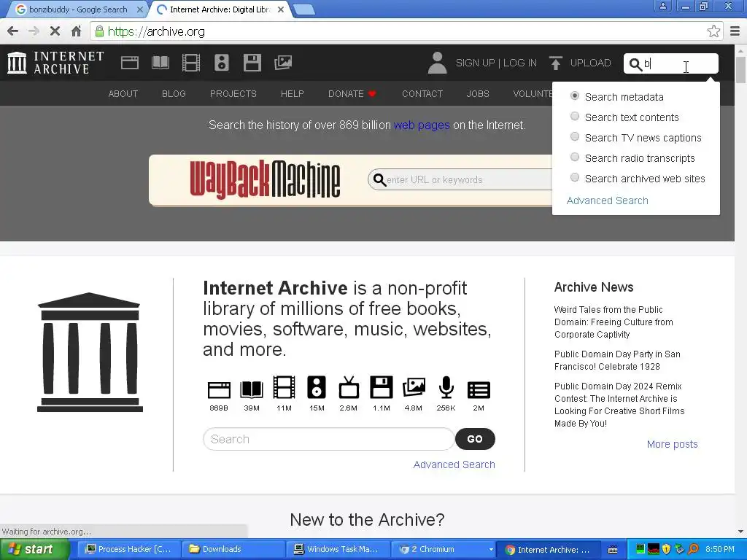
Task: Open the PROJECTS menu item
Action: [x=233, y=94]
